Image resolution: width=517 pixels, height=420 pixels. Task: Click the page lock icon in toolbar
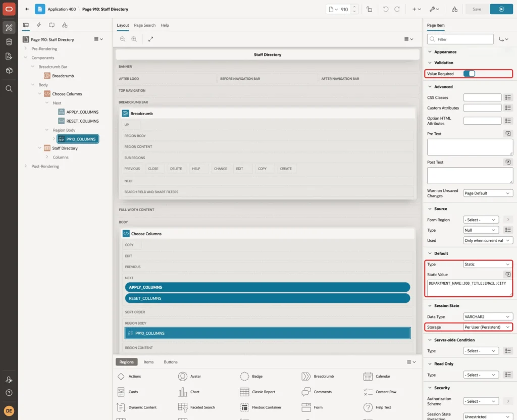(369, 9)
